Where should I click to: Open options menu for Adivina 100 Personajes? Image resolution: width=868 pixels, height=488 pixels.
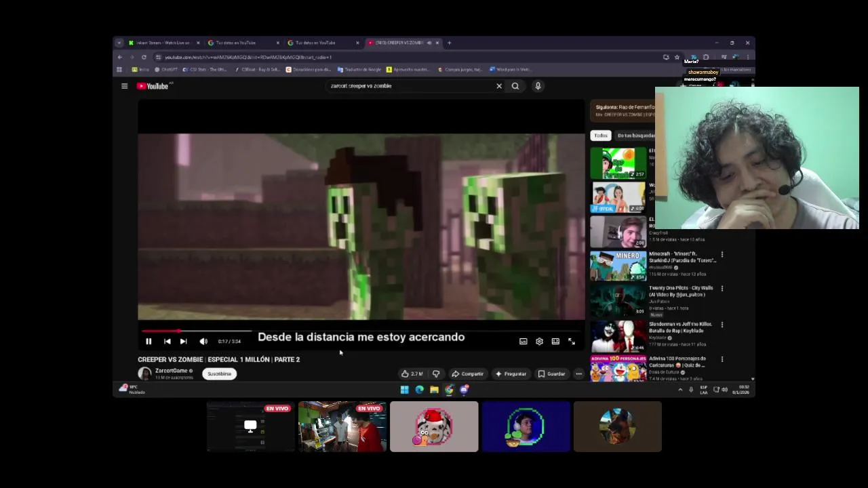click(x=722, y=359)
